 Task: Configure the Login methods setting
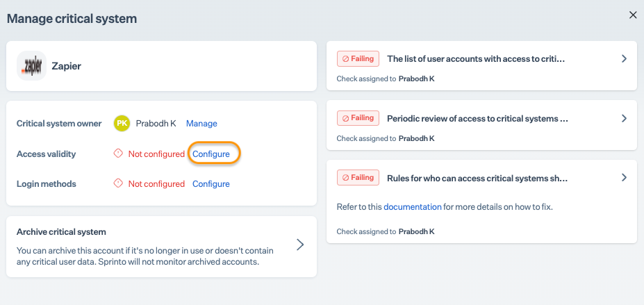(x=211, y=183)
